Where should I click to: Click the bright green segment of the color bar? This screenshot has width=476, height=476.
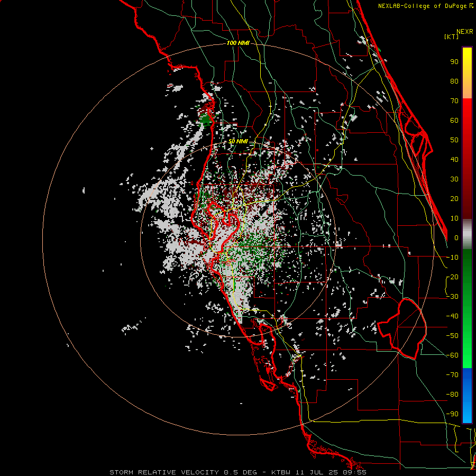pos(467,349)
